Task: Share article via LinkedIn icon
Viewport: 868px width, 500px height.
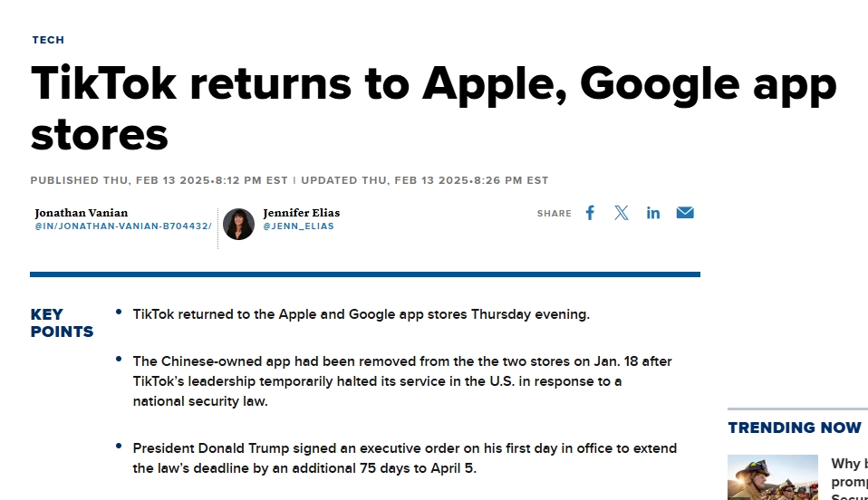Action: (x=653, y=213)
